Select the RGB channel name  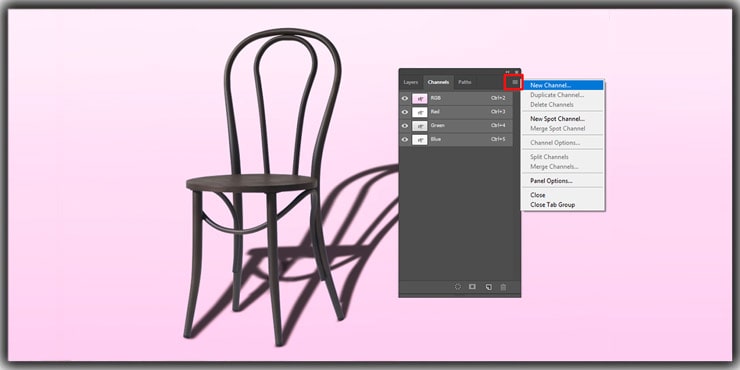[435, 98]
